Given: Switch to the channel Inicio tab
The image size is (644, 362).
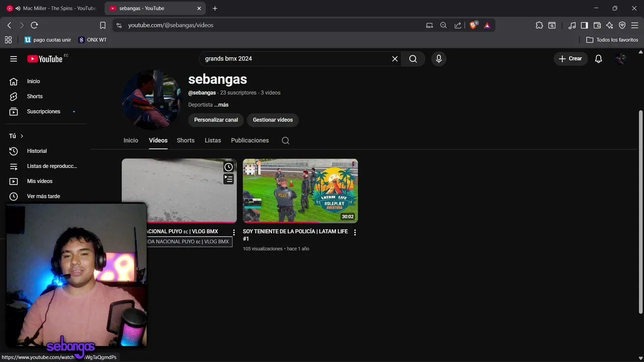Looking at the screenshot, I should 131,141.
